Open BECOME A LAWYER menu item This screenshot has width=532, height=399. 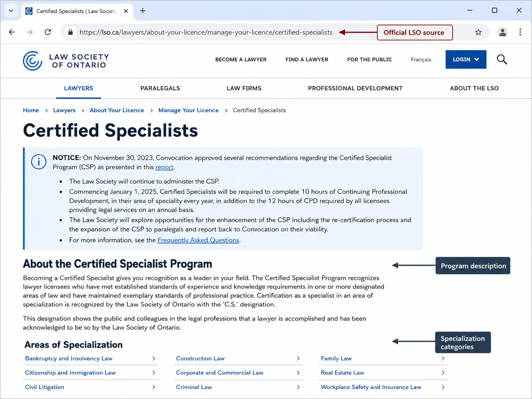point(241,60)
